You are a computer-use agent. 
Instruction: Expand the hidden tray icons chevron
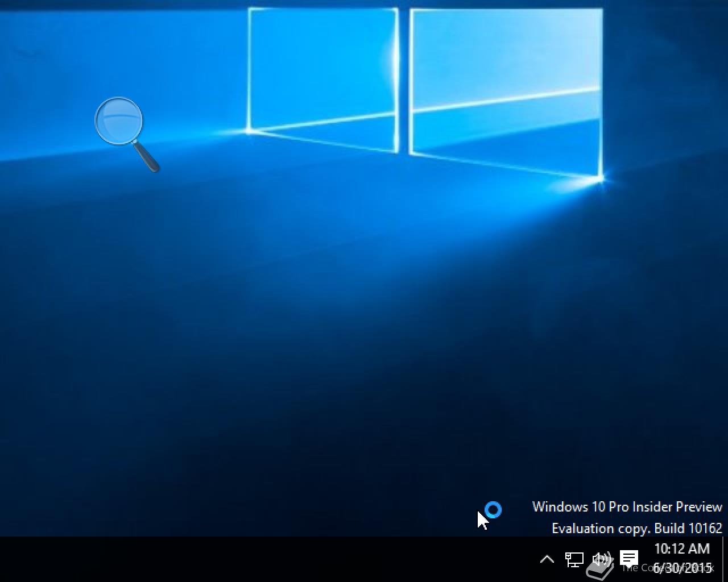pos(547,559)
